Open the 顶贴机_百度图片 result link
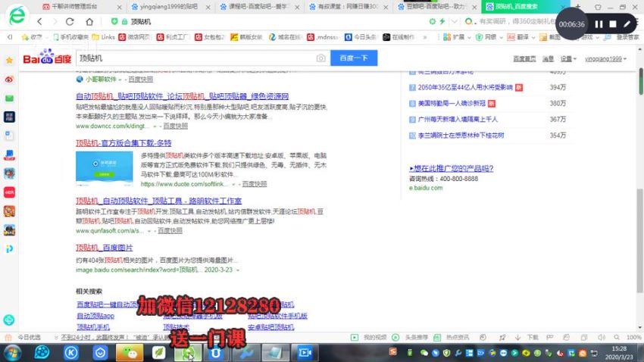 pos(105,248)
